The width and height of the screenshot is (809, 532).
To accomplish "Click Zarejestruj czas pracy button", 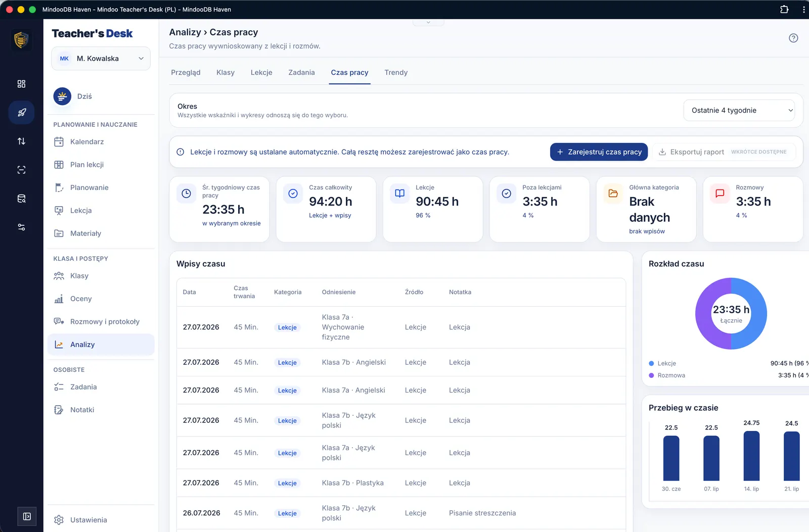I will tap(599, 152).
